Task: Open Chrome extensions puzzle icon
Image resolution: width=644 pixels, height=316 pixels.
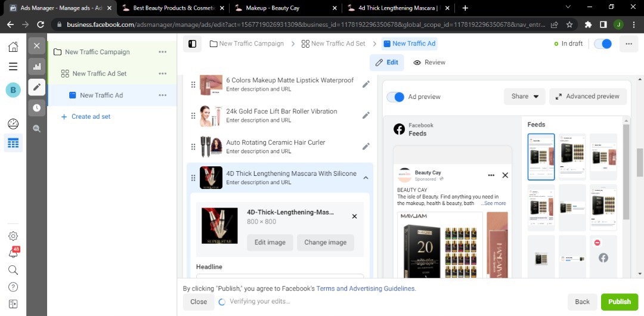Action: click(x=588, y=24)
